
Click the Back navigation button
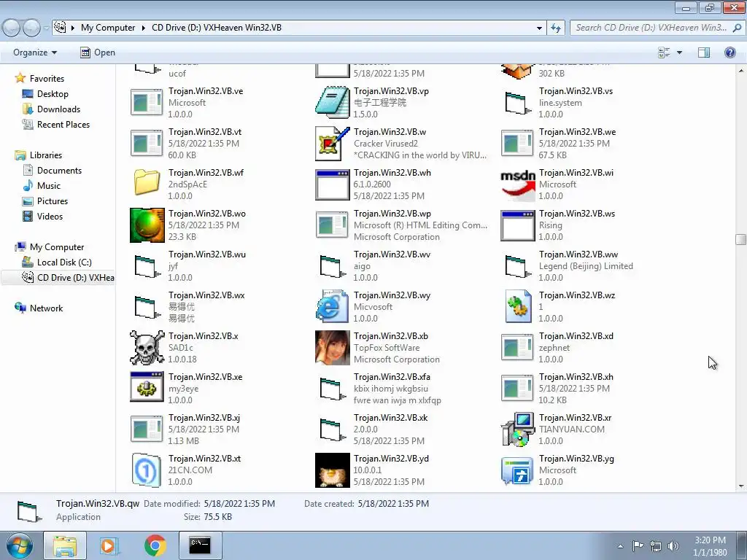[x=12, y=28]
